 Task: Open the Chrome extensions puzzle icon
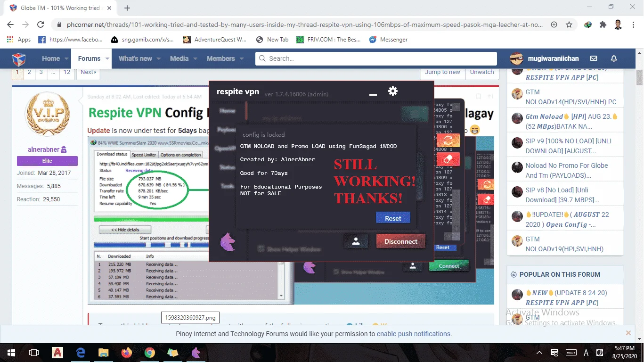tap(603, 25)
